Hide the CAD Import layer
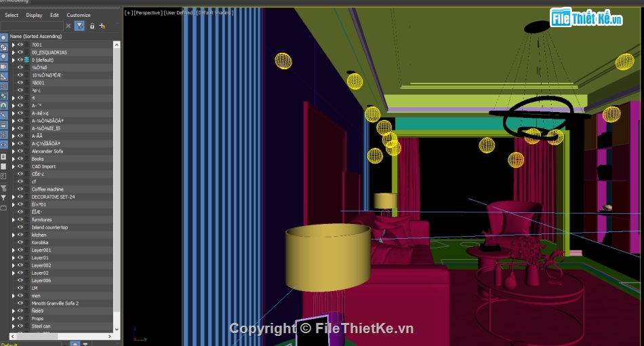The image size is (644, 346). click(x=20, y=166)
